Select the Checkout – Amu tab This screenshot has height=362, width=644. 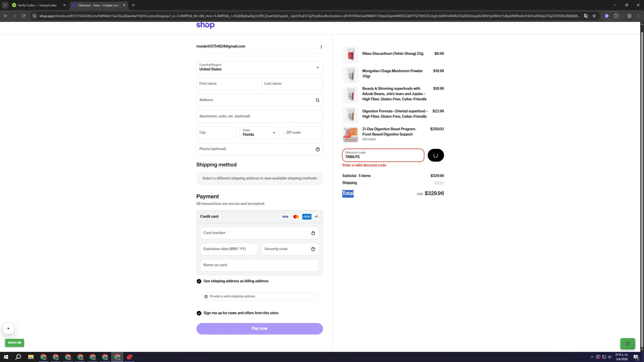tap(99, 5)
